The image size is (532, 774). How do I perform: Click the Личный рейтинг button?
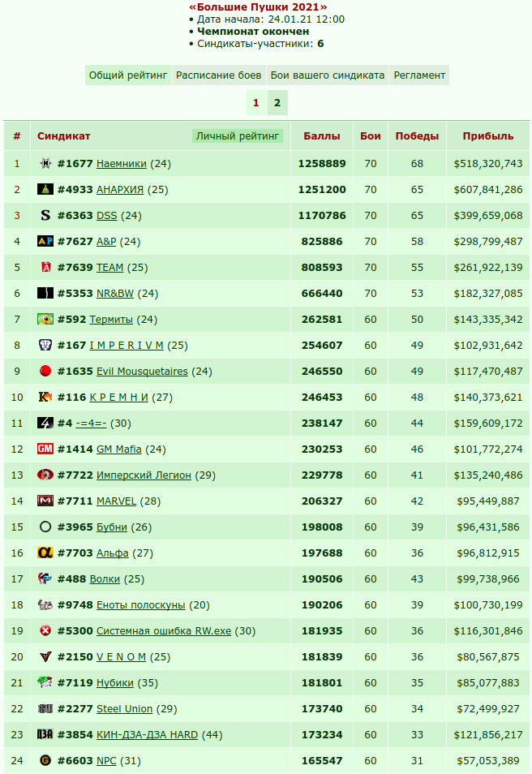[238, 135]
